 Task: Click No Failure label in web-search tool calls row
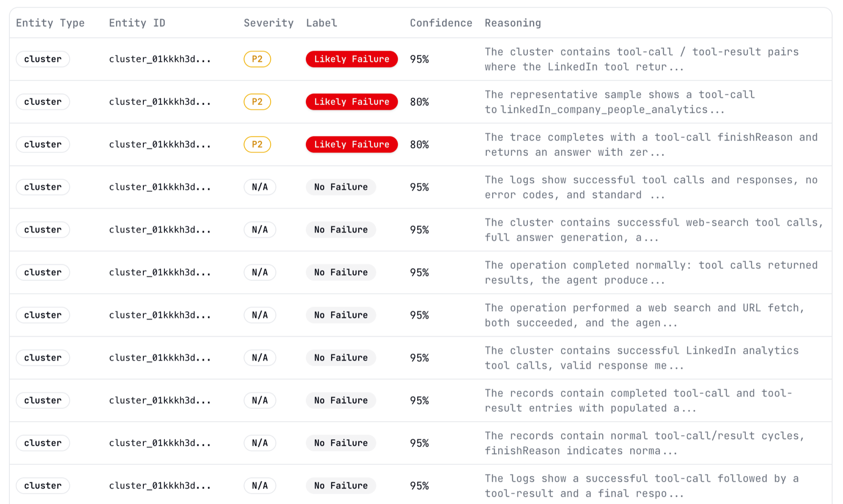pos(340,230)
